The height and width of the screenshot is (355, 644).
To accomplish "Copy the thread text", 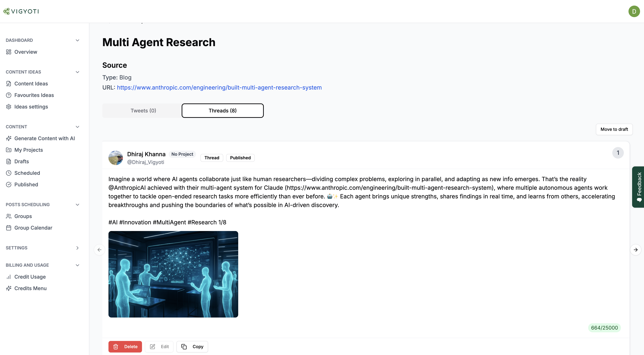I will [192, 347].
